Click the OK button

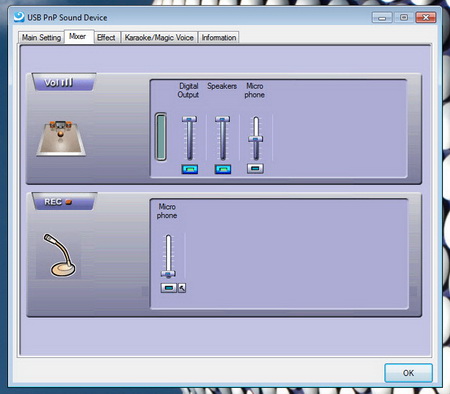click(408, 373)
